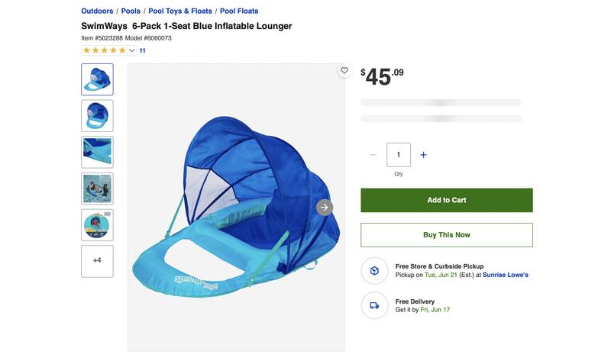Screen dimensions: 611x364
Task: Click Add to Cart button
Action: point(447,200)
